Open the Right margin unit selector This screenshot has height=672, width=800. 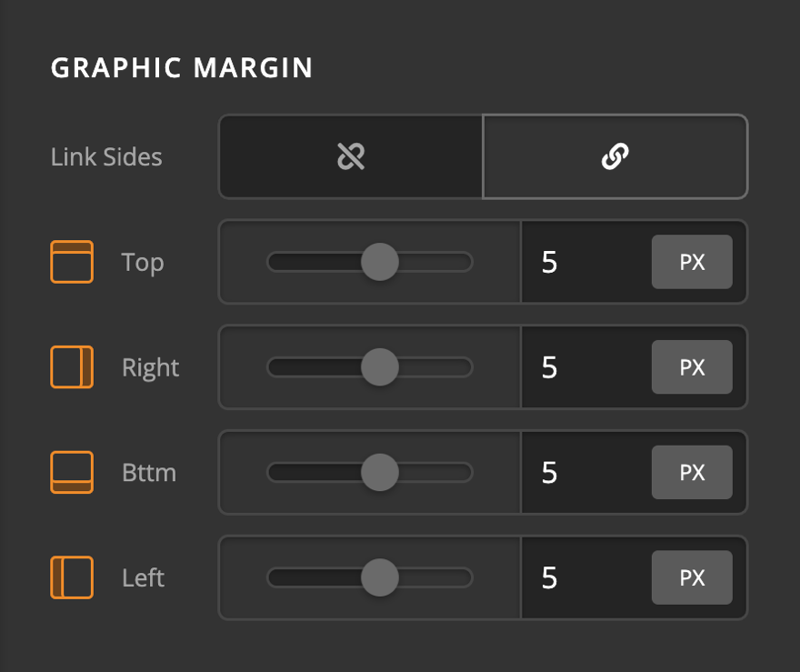click(692, 367)
